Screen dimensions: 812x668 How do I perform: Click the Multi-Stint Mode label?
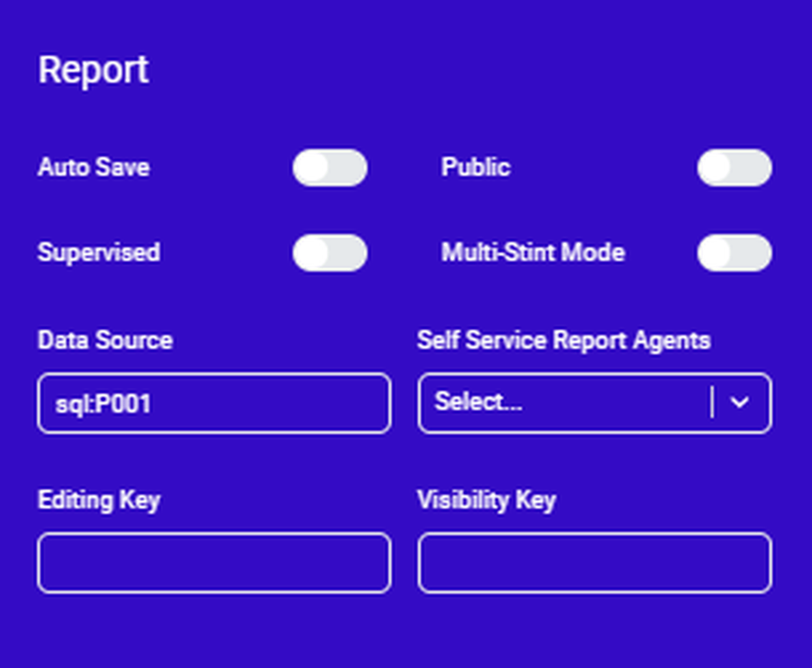click(533, 252)
